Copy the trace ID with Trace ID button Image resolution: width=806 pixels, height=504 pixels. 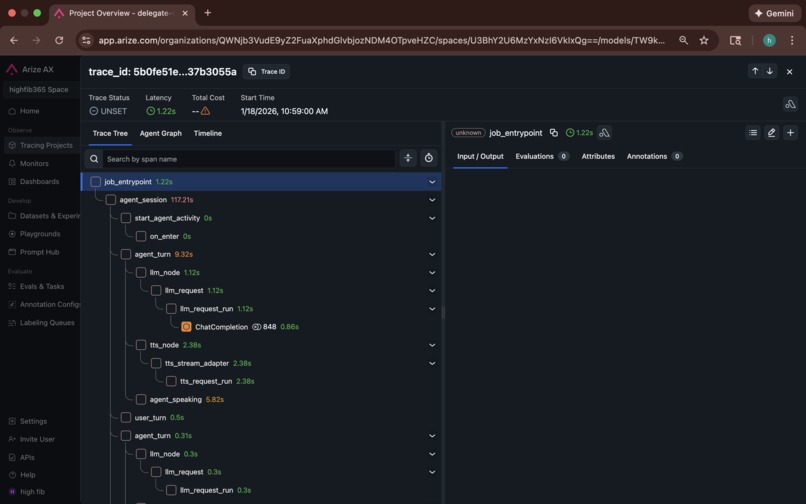pos(266,71)
